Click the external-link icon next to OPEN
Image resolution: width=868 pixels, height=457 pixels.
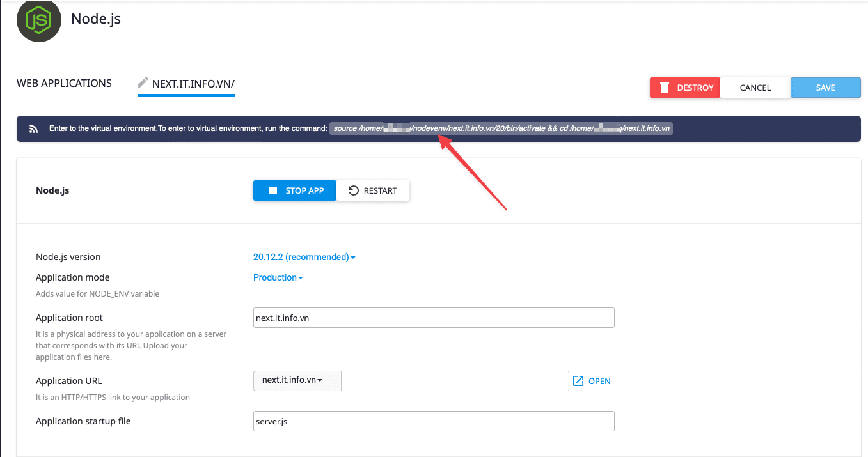click(580, 380)
